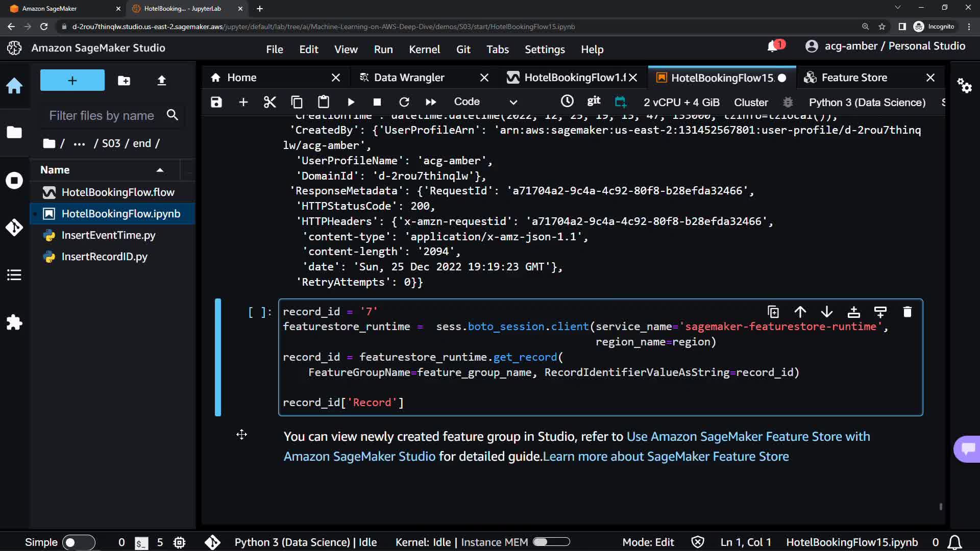
Task: Move the cell up with arrow icon
Action: point(800,312)
